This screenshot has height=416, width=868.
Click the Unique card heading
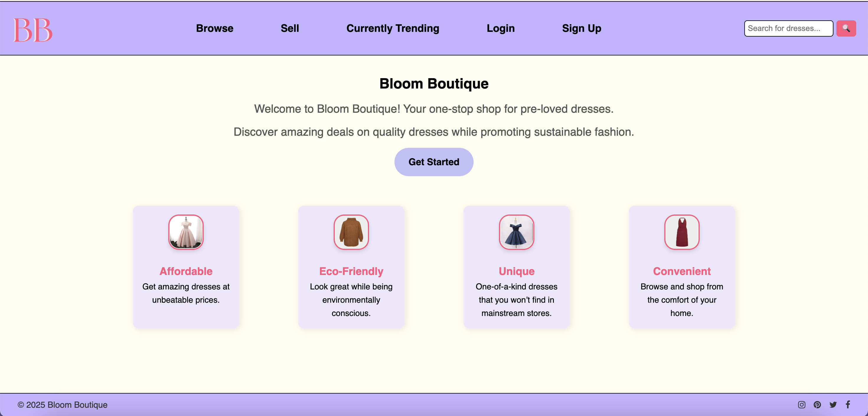[517, 271]
